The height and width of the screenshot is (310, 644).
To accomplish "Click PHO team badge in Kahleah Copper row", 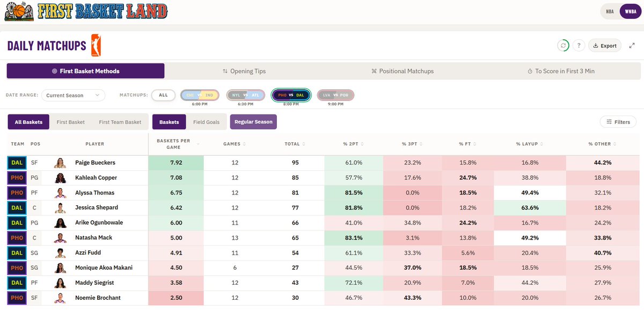I will (x=17, y=177).
